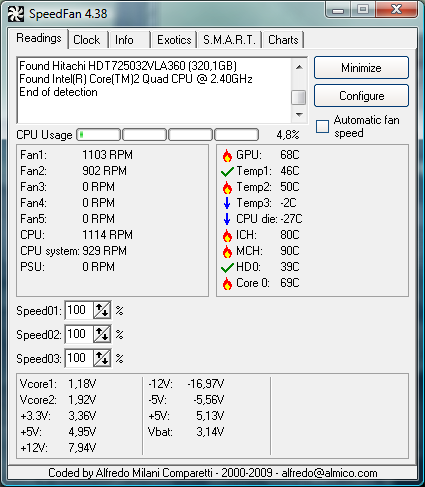Click the Speed01 up/down spinner arrows

(x=102, y=311)
